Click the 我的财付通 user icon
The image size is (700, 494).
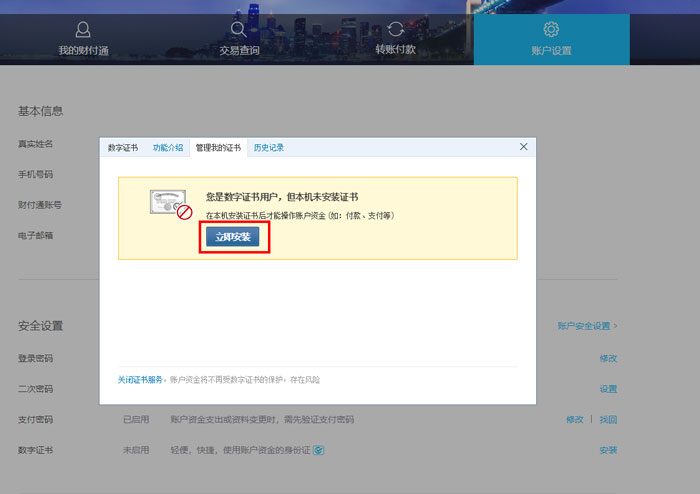(x=83, y=29)
